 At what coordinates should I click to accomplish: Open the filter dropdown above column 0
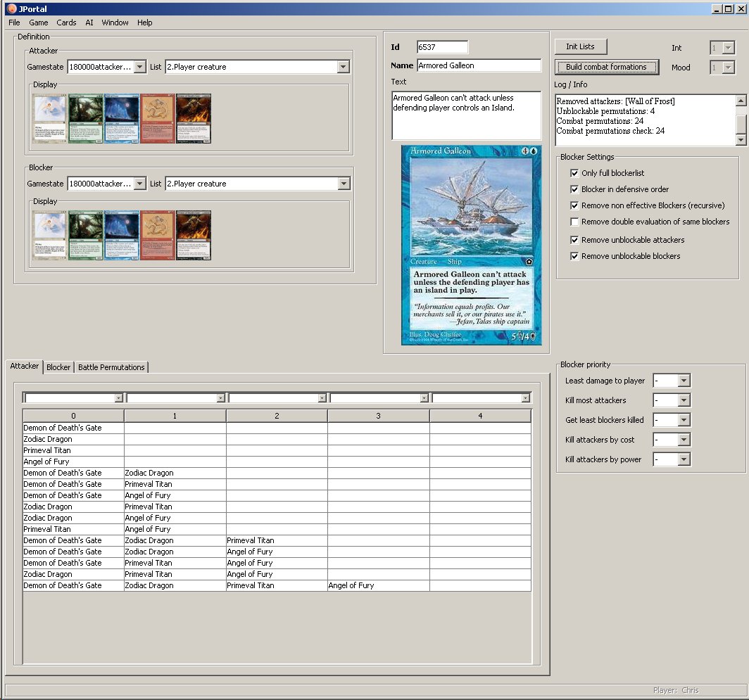118,397
